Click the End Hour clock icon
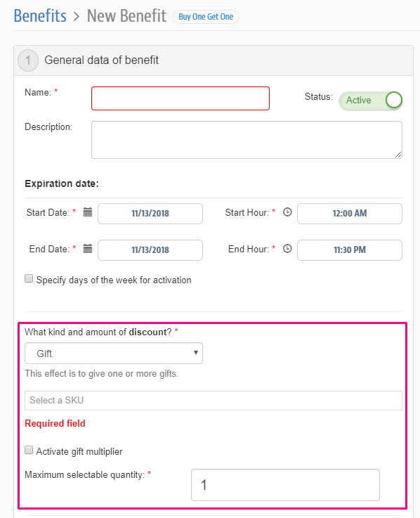The width and height of the screenshot is (420, 518). [287, 248]
